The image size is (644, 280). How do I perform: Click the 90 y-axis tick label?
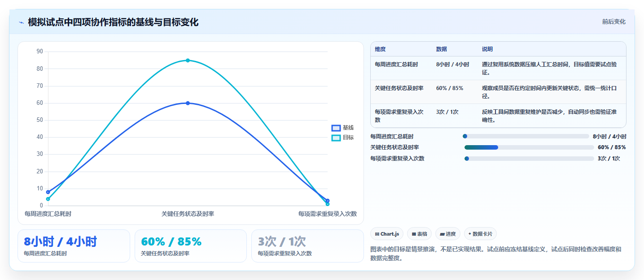[39, 52]
